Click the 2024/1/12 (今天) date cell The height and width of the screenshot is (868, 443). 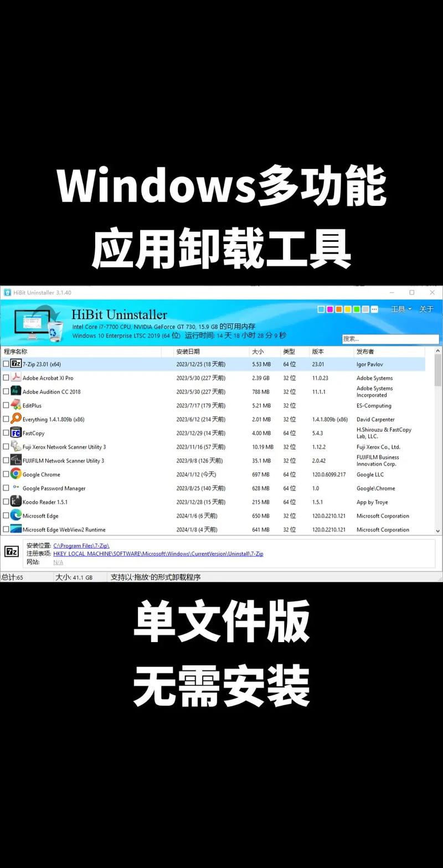pyautogui.click(x=196, y=474)
